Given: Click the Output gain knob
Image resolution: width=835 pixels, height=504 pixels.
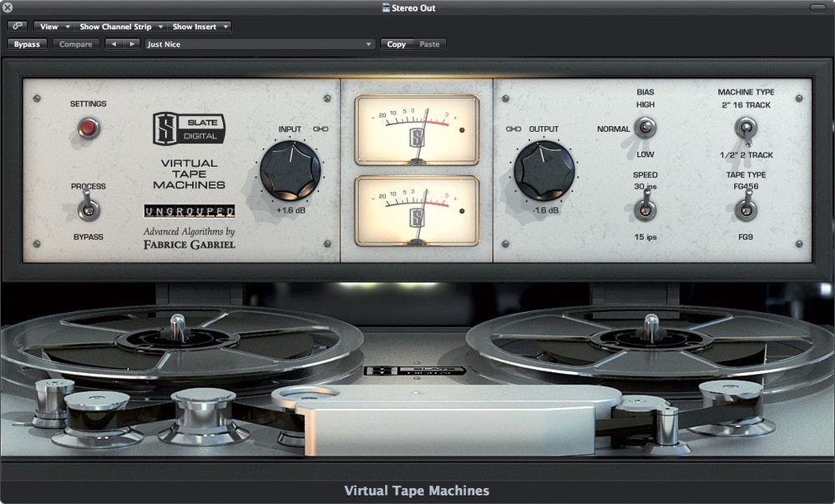Looking at the screenshot, I should 544,171.
